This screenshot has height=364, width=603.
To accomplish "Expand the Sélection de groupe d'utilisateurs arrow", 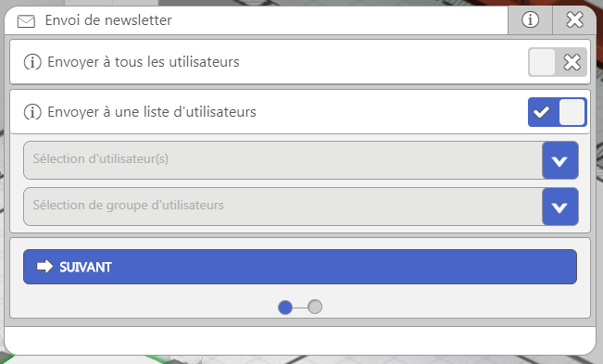I will (559, 207).
